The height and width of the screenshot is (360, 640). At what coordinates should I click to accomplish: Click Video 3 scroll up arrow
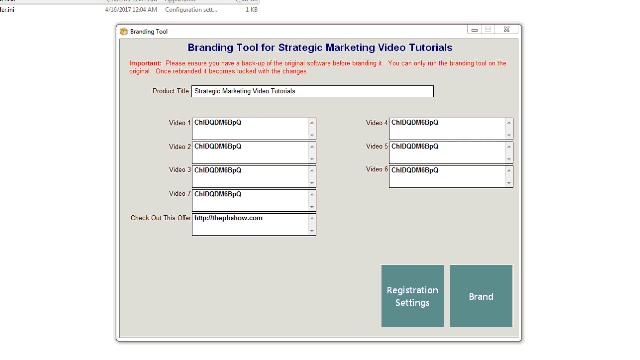(x=312, y=170)
